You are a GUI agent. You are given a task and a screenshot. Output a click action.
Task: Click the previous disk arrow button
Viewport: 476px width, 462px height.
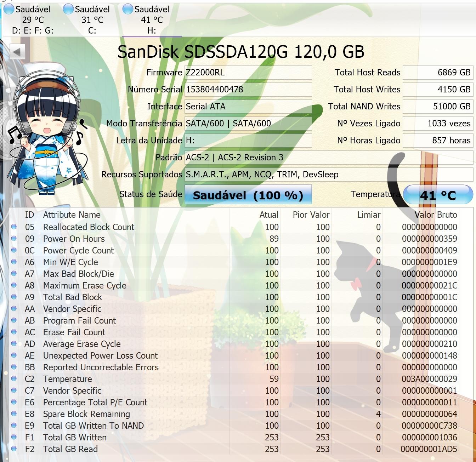(17, 52)
